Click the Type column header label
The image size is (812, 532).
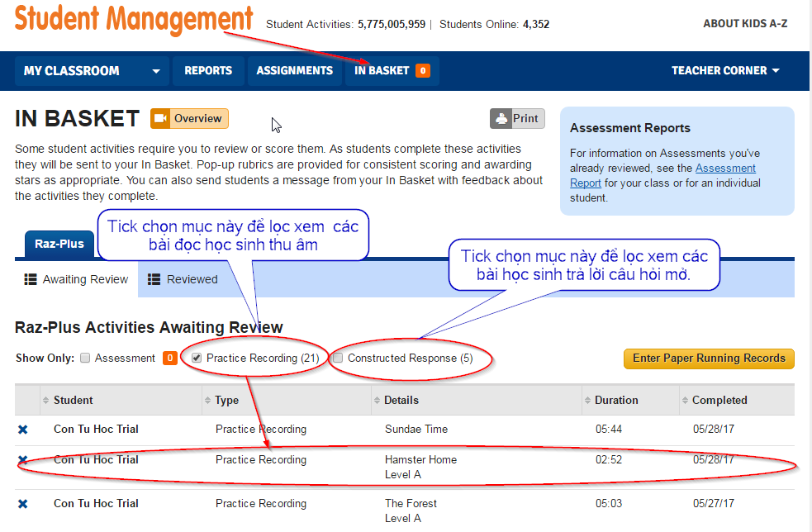[x=227, y=401]
